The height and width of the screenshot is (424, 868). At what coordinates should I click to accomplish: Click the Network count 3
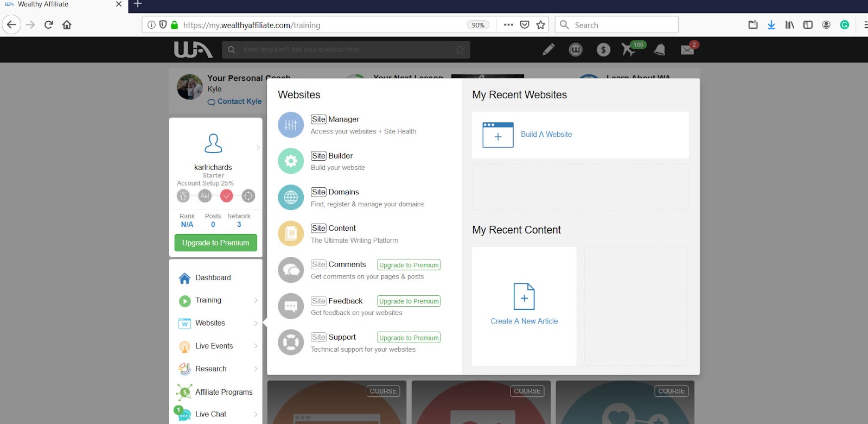coord(239,225)
